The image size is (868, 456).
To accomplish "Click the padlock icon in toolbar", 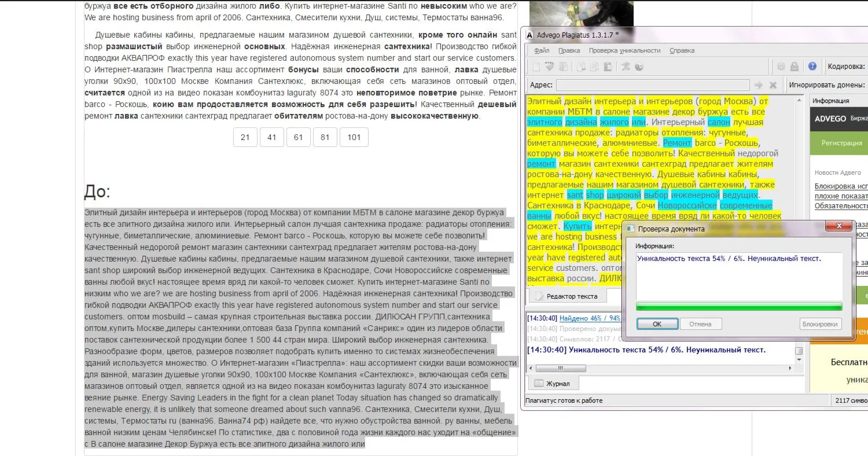I will [795, 67].
